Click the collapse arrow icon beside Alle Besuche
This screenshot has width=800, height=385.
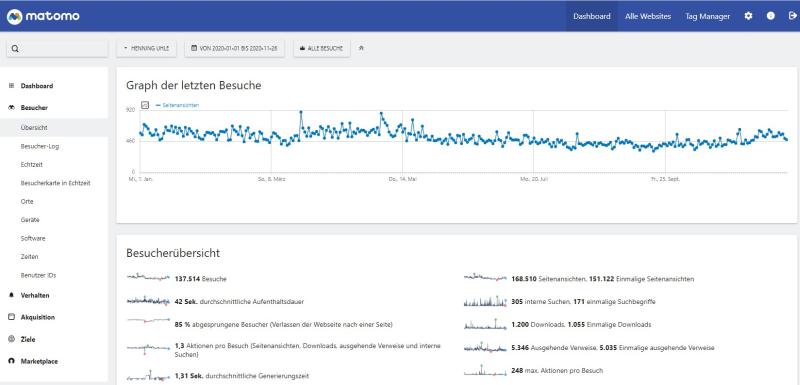click(x=361, y=48)
